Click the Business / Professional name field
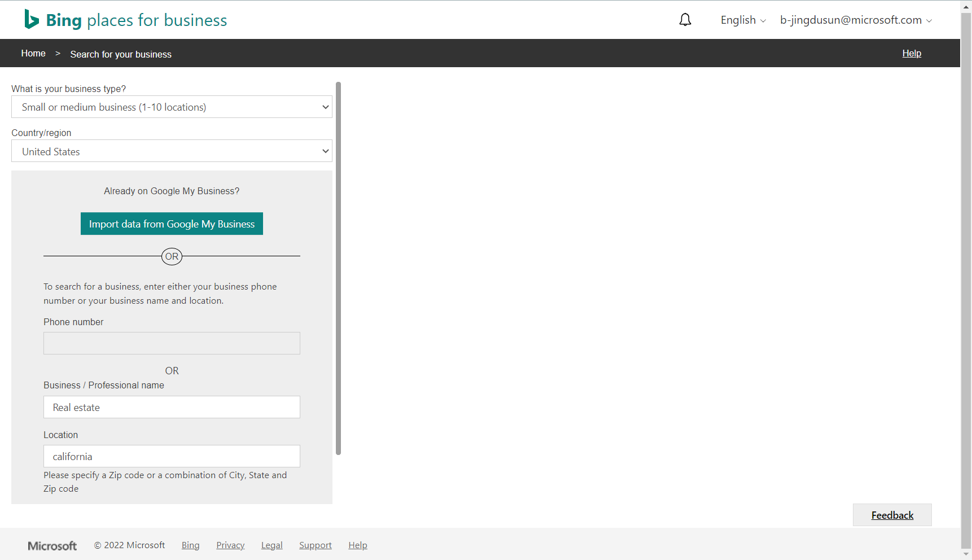Viewport: 972px width, 560px height. click(x=172, y=407)
